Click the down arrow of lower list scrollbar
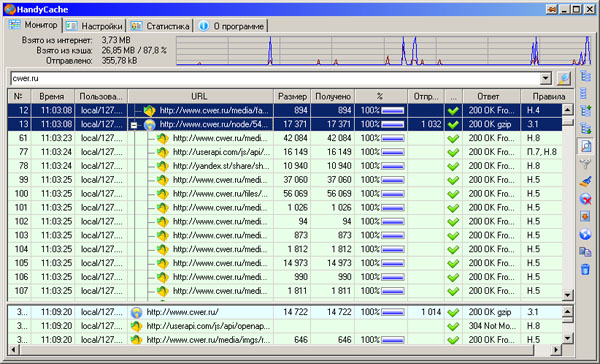The image size is (600, 364). tap(567, 338)
